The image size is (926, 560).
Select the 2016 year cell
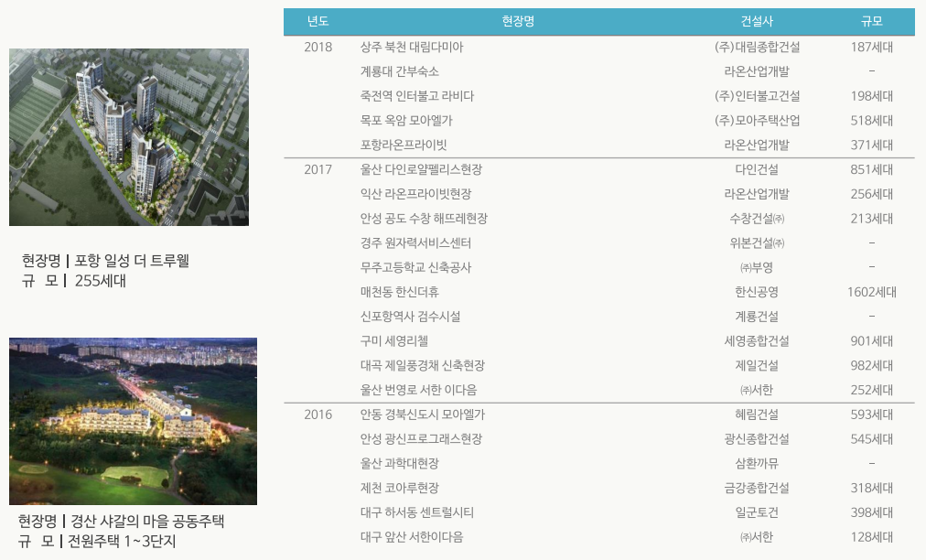pos(318,415)
